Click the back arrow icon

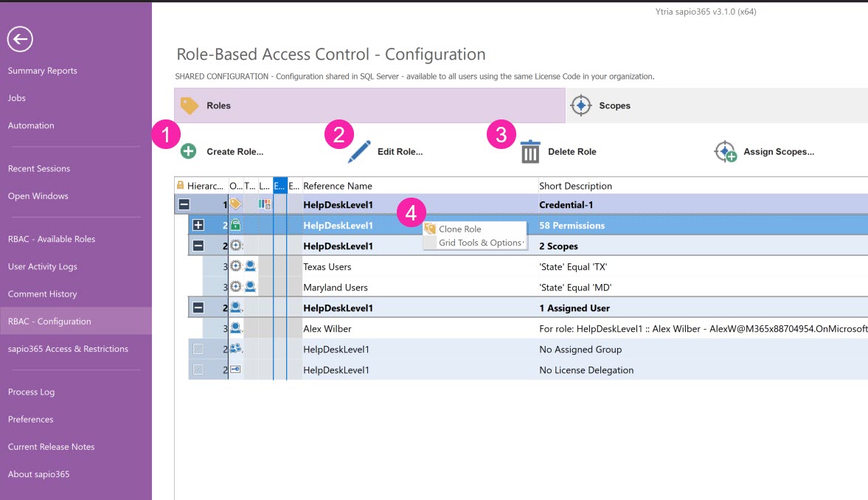pyautogui.click(x=20, y=39)
